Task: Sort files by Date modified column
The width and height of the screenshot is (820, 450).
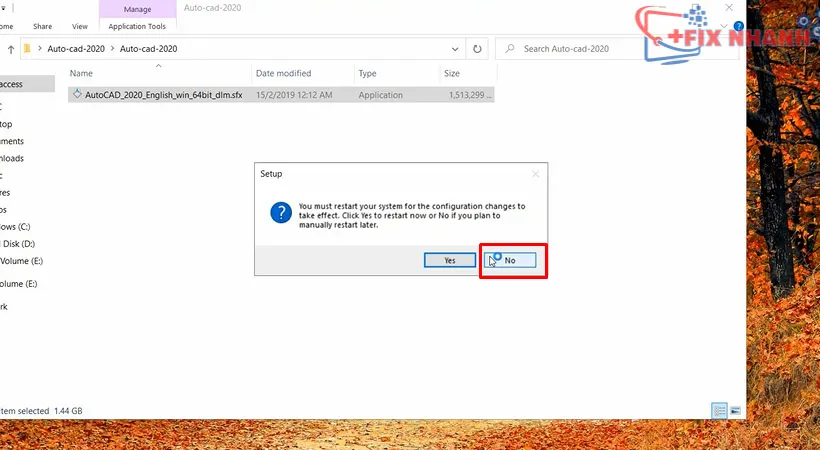Action: tap(283, 74)
